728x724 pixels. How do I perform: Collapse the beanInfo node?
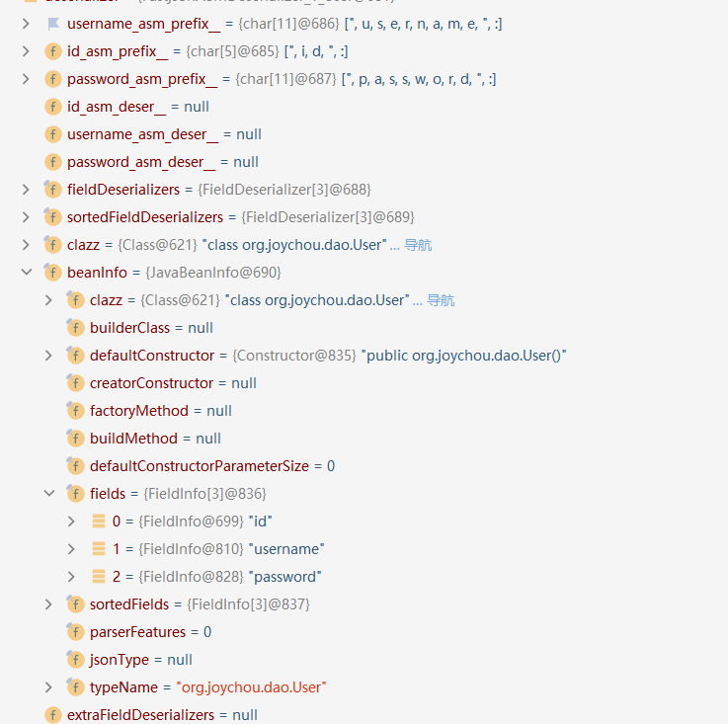tap(26, 272)
